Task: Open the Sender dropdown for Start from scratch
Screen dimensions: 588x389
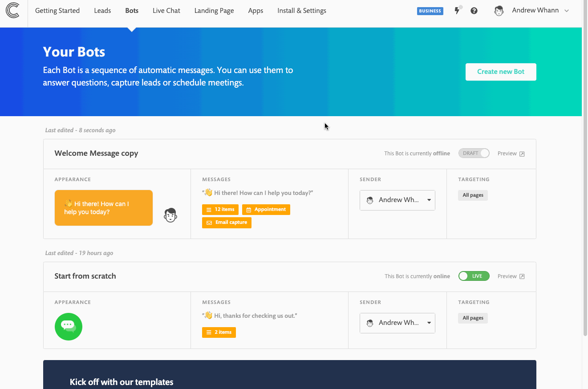Action: point(397,323)
